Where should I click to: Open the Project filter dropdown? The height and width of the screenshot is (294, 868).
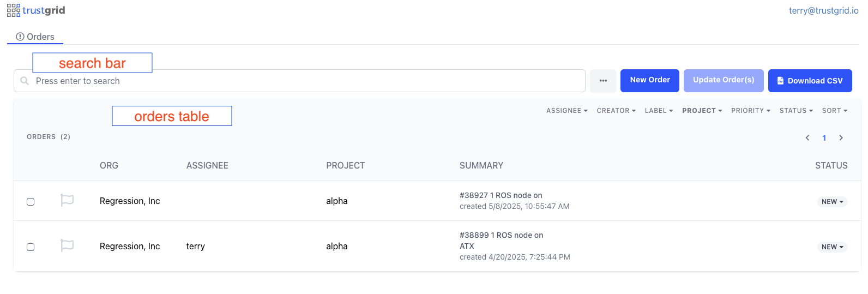point(702,111)
